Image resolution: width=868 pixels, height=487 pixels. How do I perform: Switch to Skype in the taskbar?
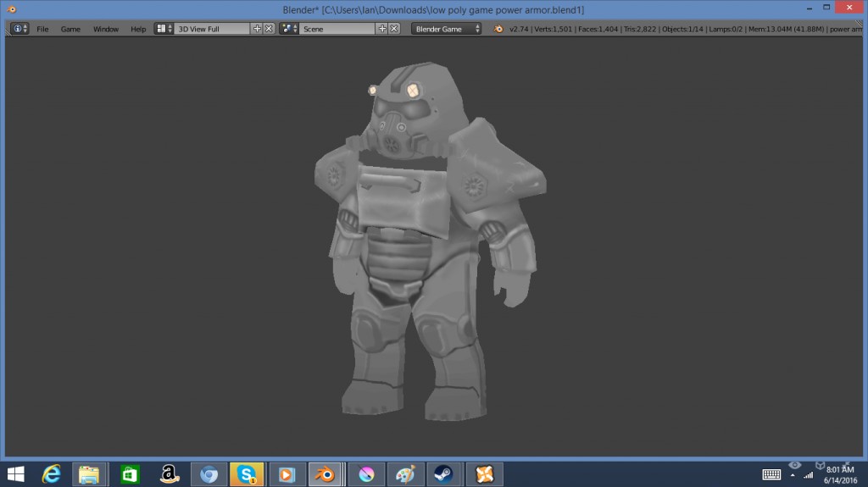(x=247, y=474)
